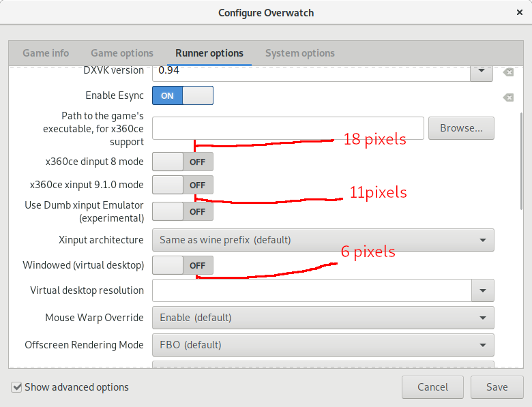Reset the Enable Esync option with its clear icon
532x407 pixels.
pos(508,97)
